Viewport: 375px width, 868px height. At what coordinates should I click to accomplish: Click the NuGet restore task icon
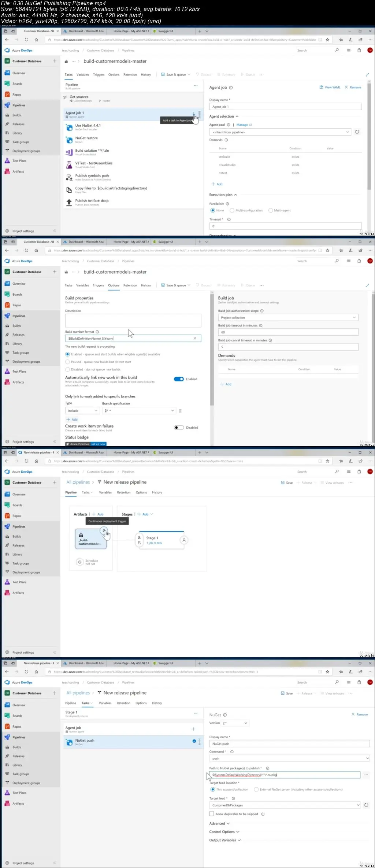click(x=69, y=140)
